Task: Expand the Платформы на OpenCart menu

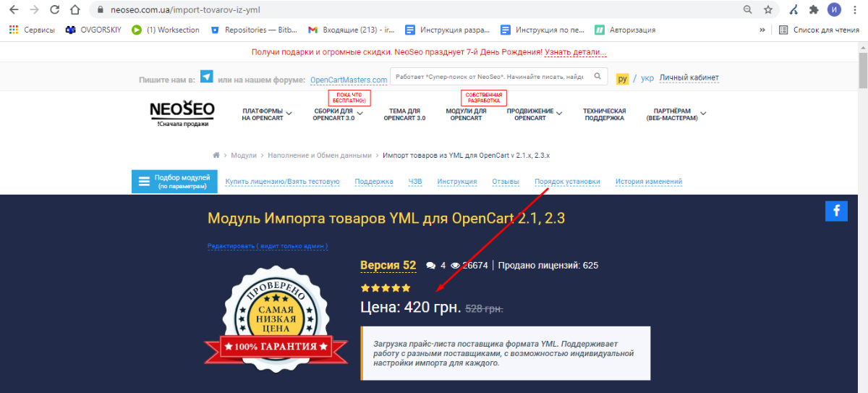Action: click(266, 114)
